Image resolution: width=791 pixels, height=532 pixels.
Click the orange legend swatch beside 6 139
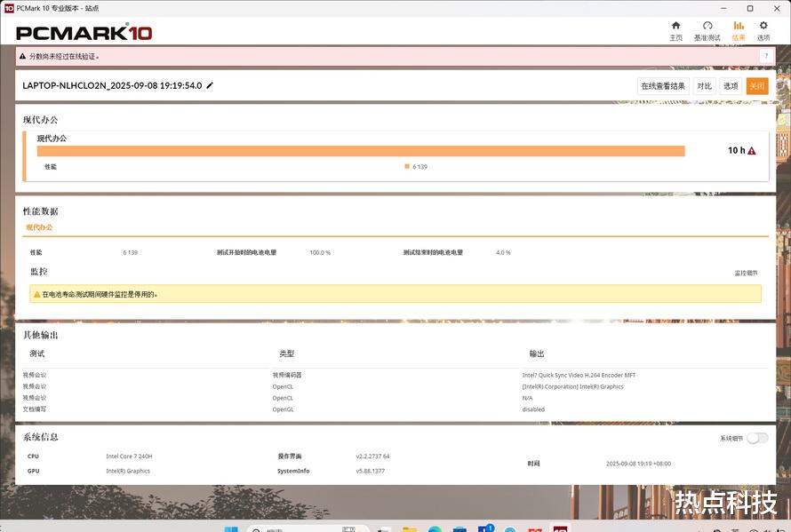click(x=406, y=166)
